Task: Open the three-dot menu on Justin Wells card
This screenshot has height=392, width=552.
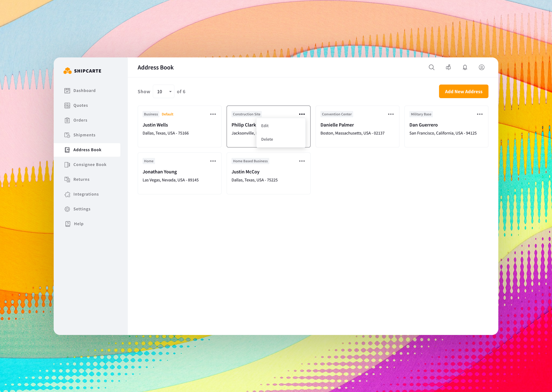Action: click(x=213, y=114)
